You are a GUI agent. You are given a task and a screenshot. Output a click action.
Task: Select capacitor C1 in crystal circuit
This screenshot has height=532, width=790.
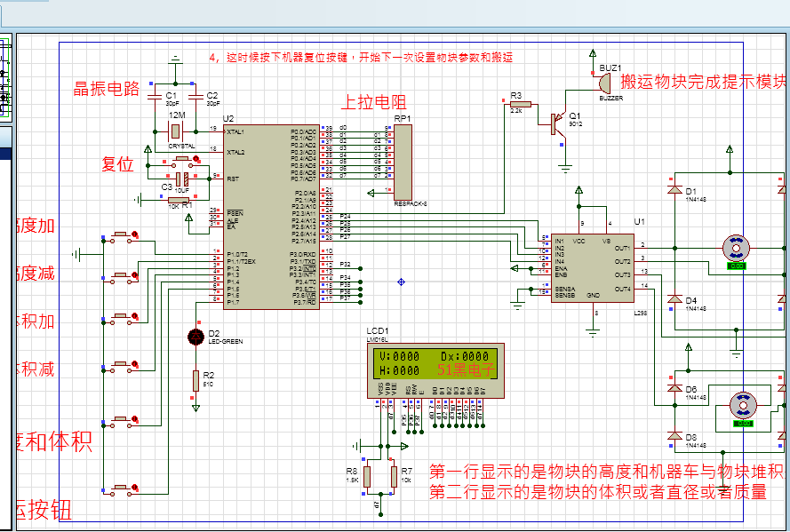click(x=156, y=96)
